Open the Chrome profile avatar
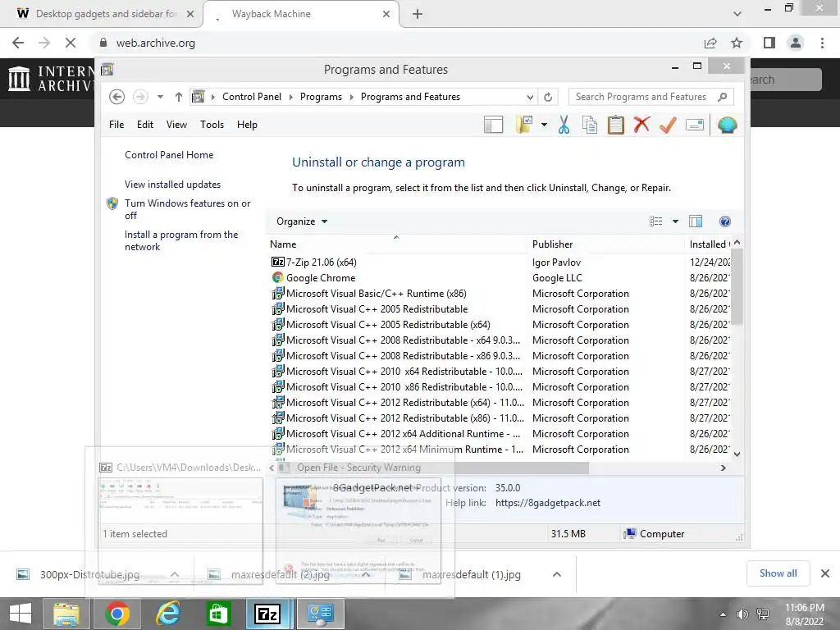Image resolution: width=840 pixels, height=630 pixels. pyautogui.click(x=796, y=43)
